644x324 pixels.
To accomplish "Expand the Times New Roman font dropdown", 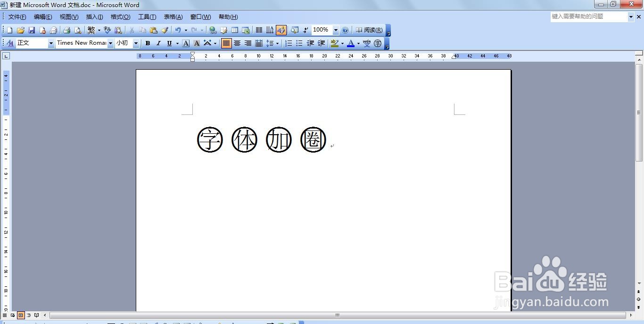I will pyautogui.click(x=110, y=43).
